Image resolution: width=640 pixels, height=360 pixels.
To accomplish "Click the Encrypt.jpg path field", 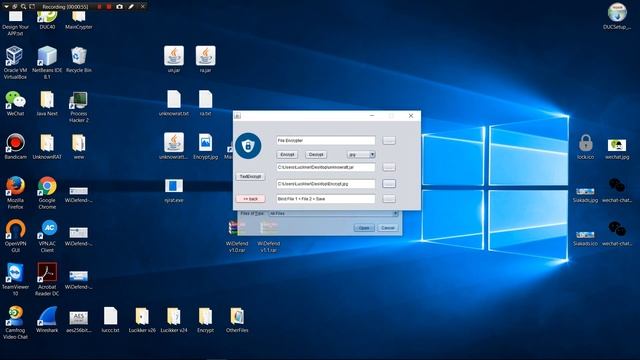I will [325, 184].
